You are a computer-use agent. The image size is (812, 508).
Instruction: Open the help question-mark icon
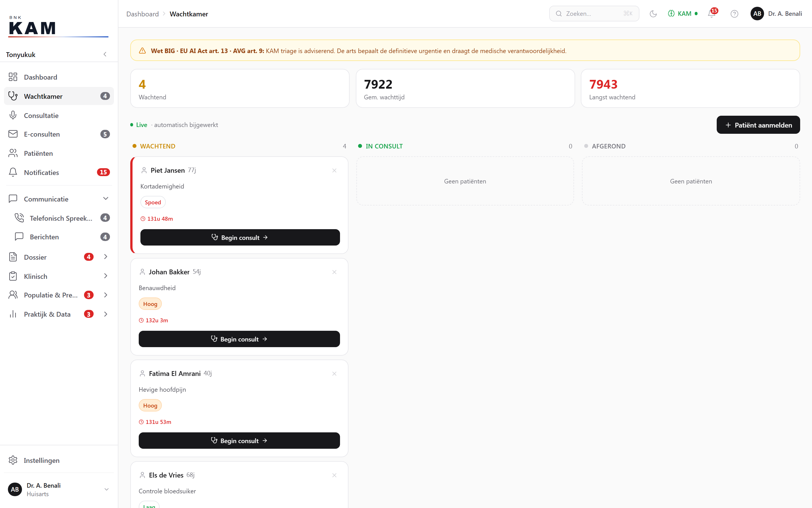[x=734, y=14]
